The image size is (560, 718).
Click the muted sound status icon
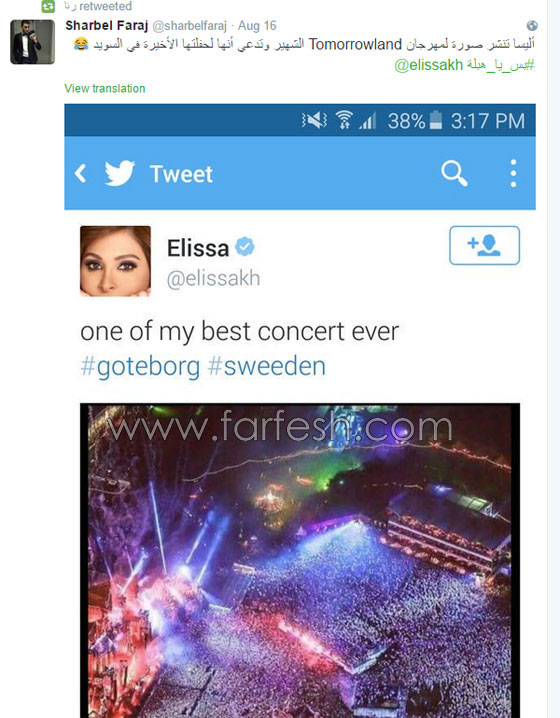[x=314, y=120]
